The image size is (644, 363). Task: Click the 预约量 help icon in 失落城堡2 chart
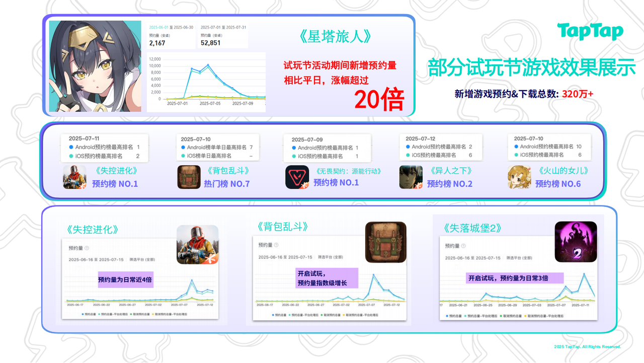tap(464, 246)
